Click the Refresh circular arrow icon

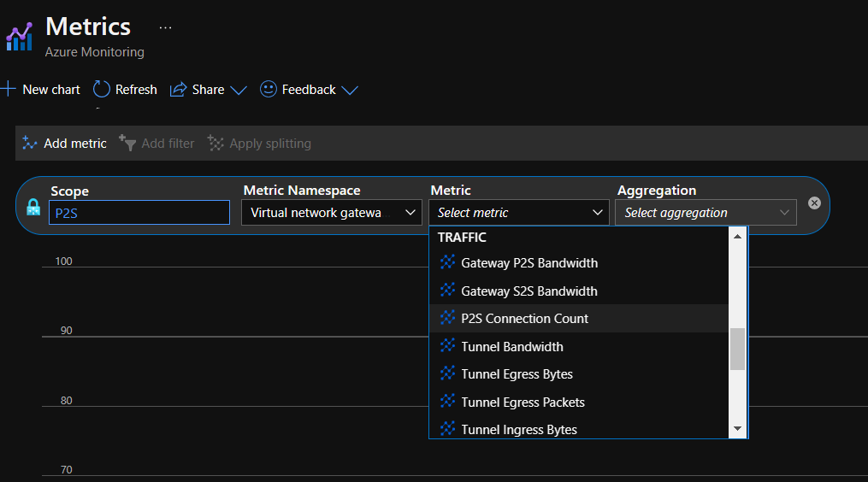(101, 89)
